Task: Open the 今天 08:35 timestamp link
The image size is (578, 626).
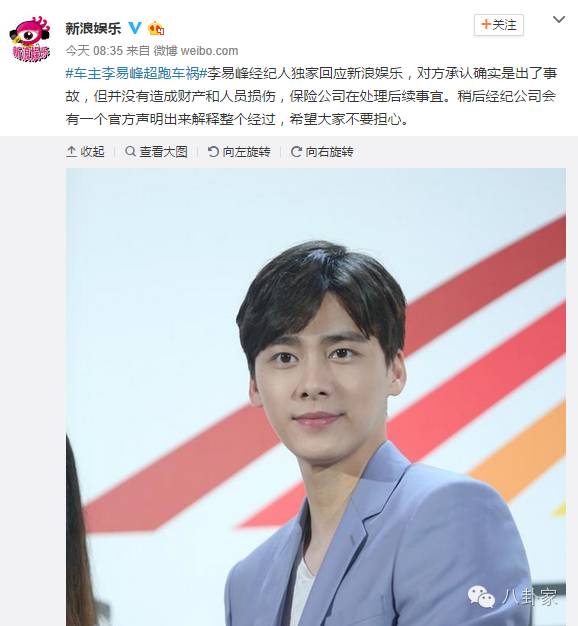Action: [x=94, y=51]
